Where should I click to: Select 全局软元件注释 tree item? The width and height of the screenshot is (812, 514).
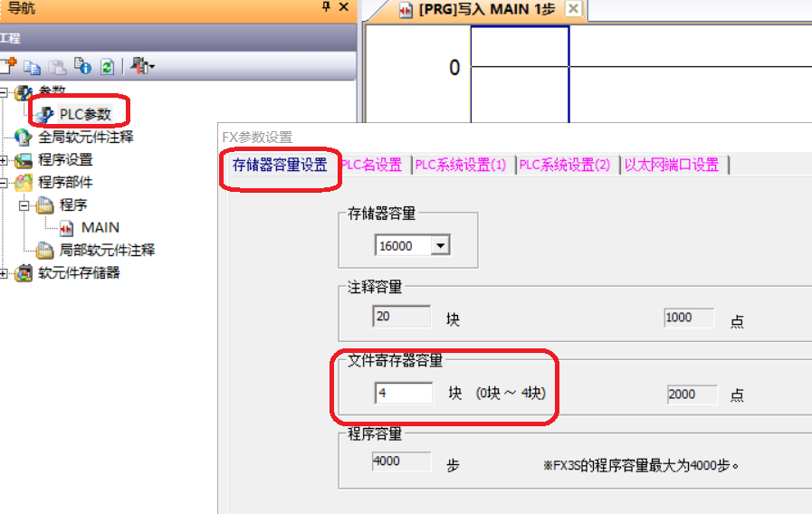point(85,137)
